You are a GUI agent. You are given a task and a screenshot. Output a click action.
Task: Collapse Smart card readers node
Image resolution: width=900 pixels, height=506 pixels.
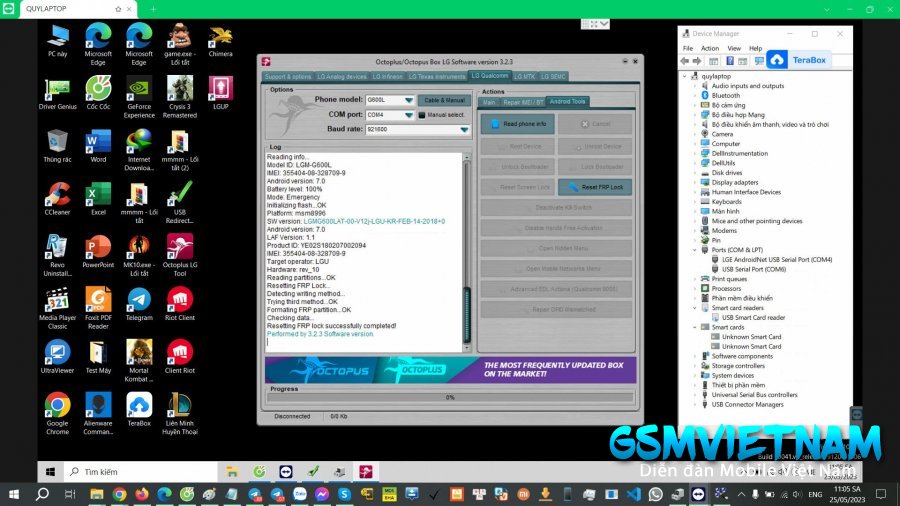[695, 308]
